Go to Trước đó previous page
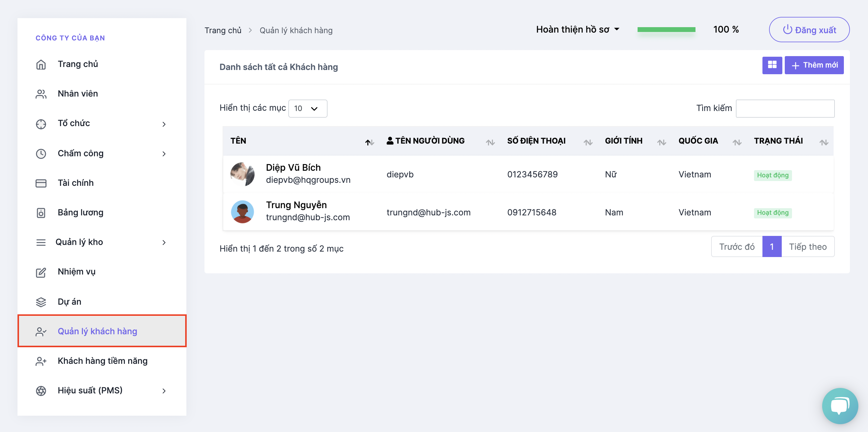 [737, 247]
